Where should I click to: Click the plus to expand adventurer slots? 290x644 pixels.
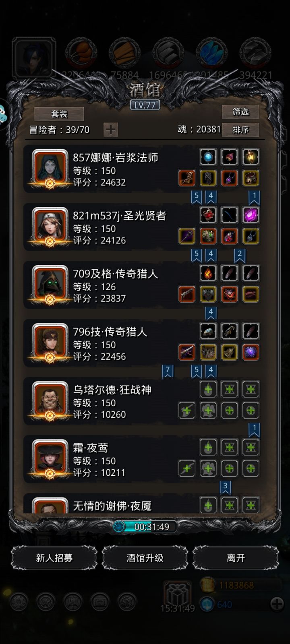click(111, 130)
